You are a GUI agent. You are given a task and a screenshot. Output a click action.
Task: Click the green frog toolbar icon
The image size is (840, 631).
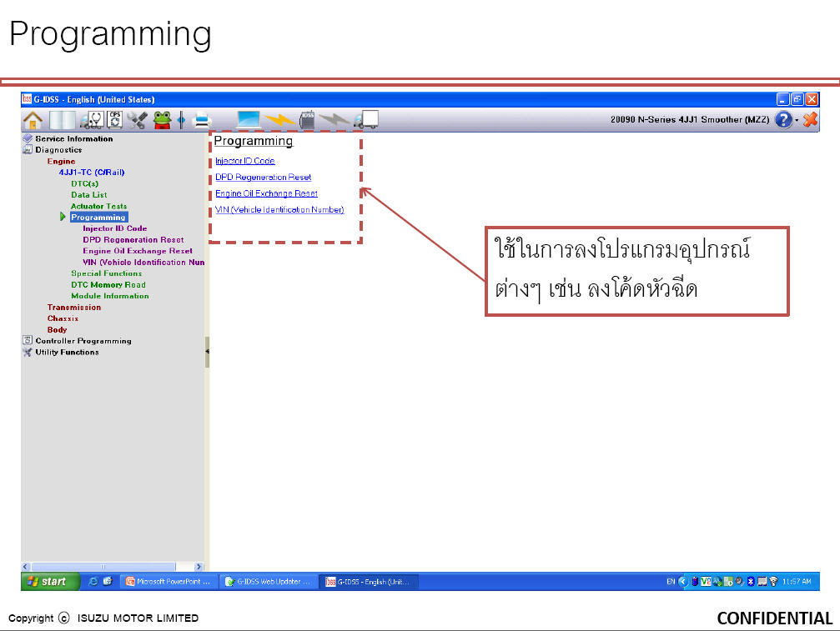[162, 120]
